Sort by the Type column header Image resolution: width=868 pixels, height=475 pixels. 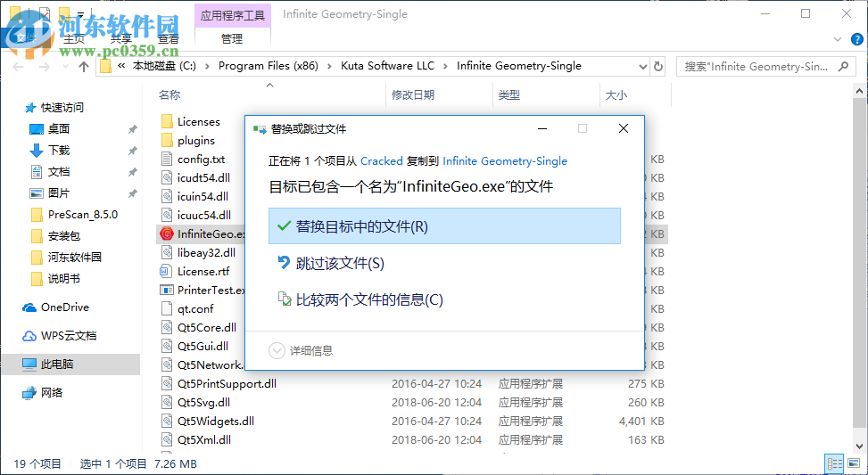click(x=508, y=95)
